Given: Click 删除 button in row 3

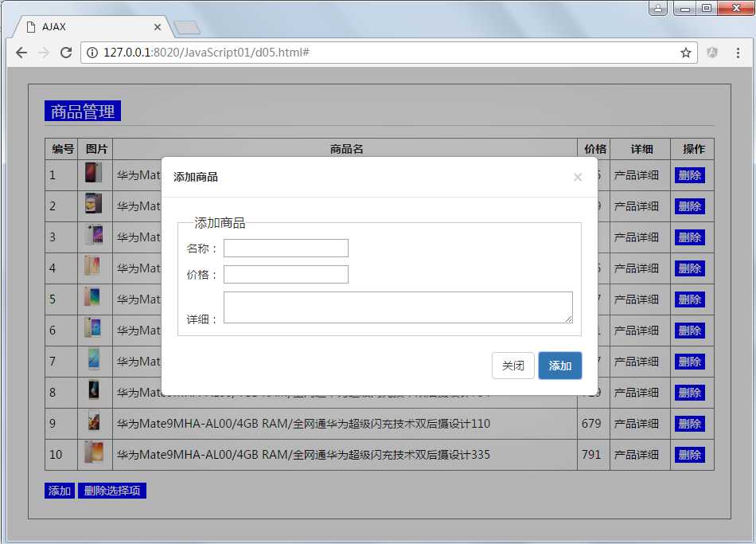Looking at the screenshot, I should [x=689, y=237].
